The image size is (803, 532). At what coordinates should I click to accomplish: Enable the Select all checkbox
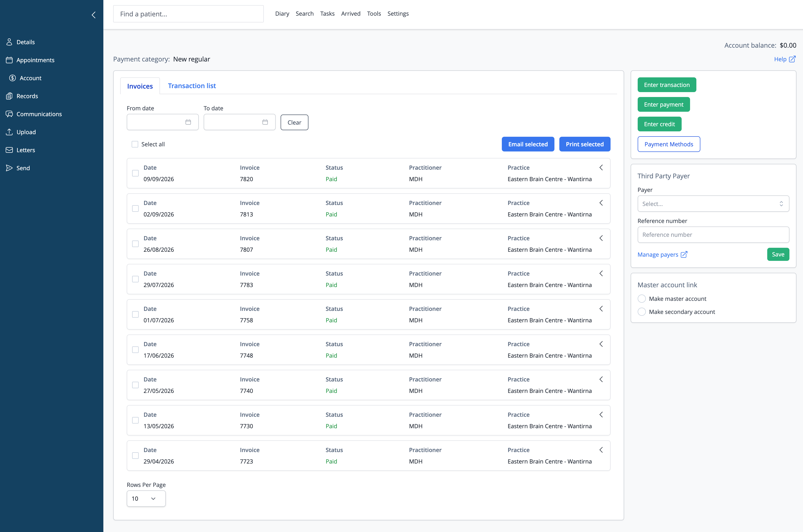point(135,144)
